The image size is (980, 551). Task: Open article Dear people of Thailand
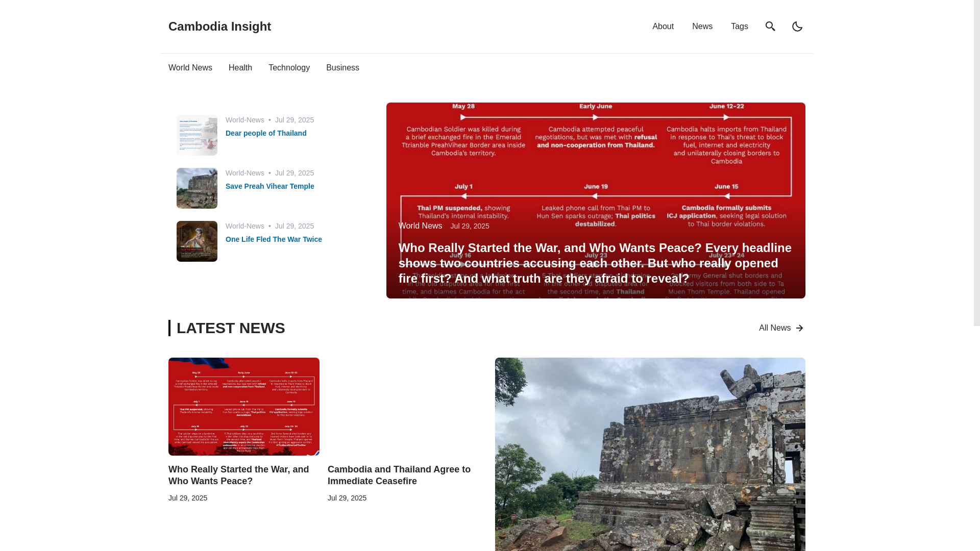(266, 133)
